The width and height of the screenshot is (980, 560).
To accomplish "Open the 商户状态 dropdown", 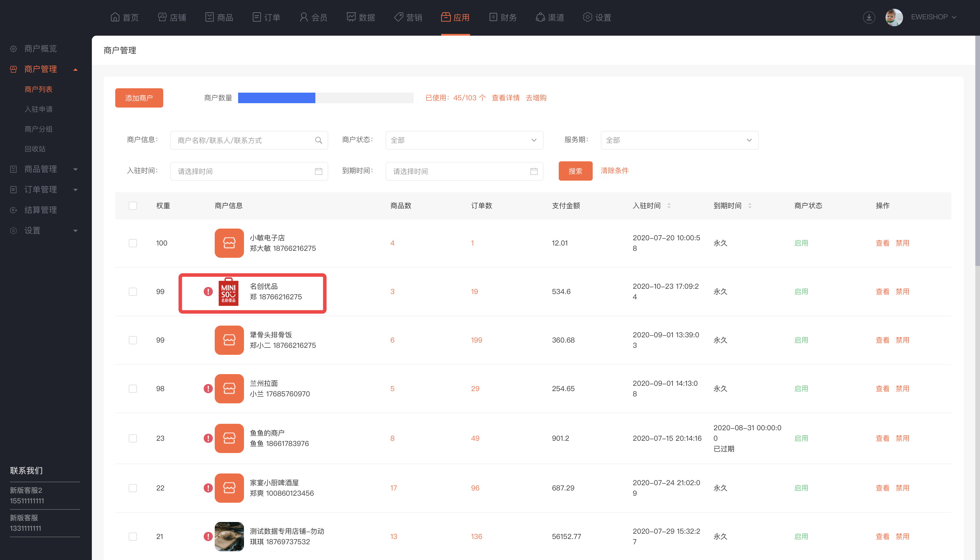I will pyautogui.click(x=464, y=140).
